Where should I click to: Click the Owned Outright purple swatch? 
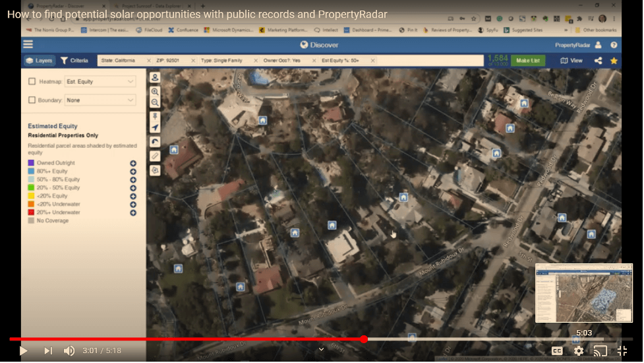point(31,163)
